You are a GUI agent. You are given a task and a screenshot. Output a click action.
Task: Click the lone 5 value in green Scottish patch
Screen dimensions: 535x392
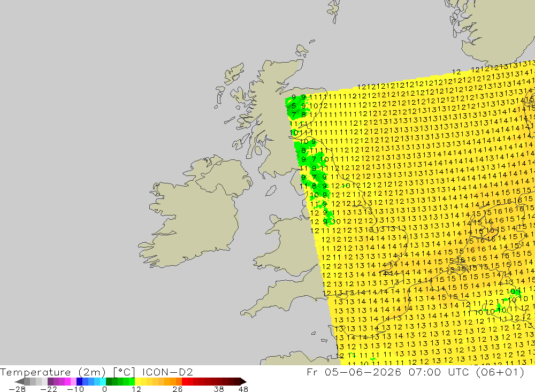tap(294, 106)
